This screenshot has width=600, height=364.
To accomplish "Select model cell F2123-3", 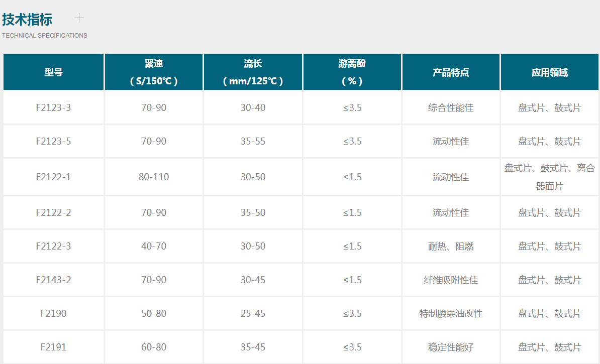I will (x=54, y=107).
